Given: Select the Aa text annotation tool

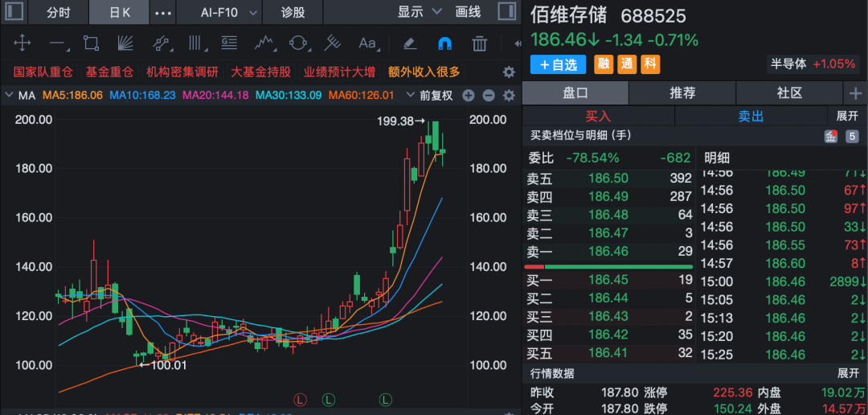Looking at the screenshot, I should coord(367,43).
